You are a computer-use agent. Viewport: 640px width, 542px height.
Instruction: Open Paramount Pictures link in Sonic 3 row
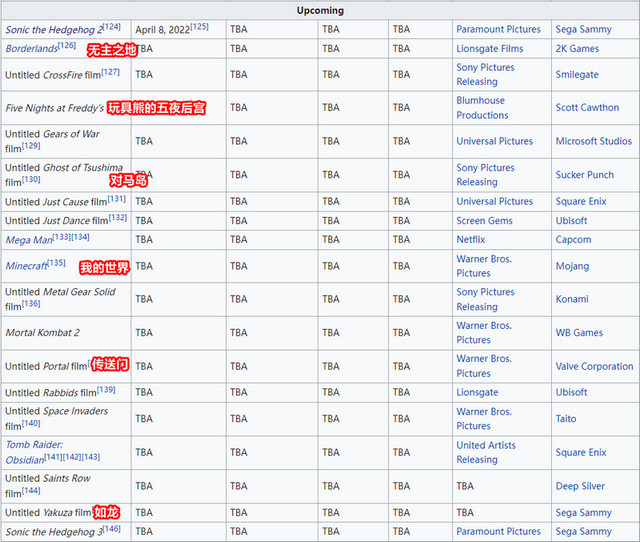click(498, 531)
